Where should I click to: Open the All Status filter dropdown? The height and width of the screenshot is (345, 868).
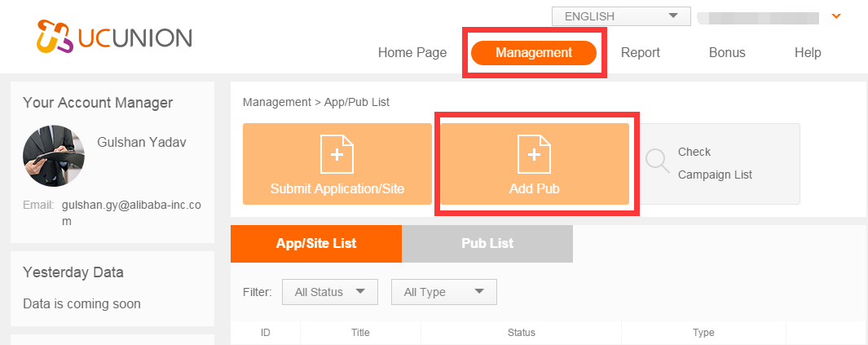click(x=330, y=292)
